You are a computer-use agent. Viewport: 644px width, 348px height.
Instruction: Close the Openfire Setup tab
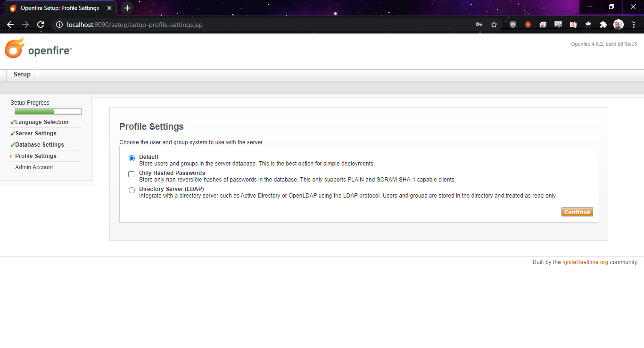pos(109,8)
